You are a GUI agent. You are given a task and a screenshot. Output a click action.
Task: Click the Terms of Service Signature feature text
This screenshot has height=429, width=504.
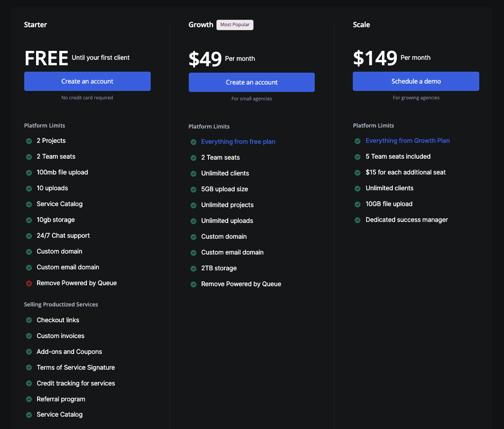point(76,368)
